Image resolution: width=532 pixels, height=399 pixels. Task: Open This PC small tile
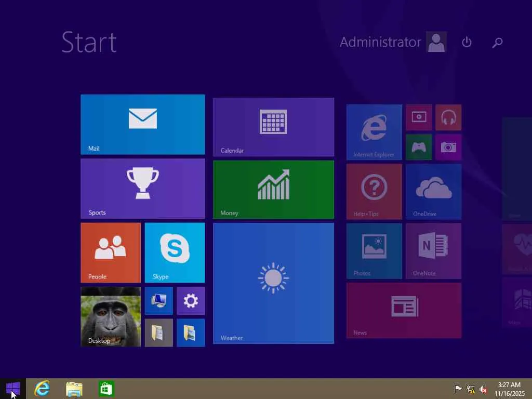pyautogui.click(x=159, y=301)
